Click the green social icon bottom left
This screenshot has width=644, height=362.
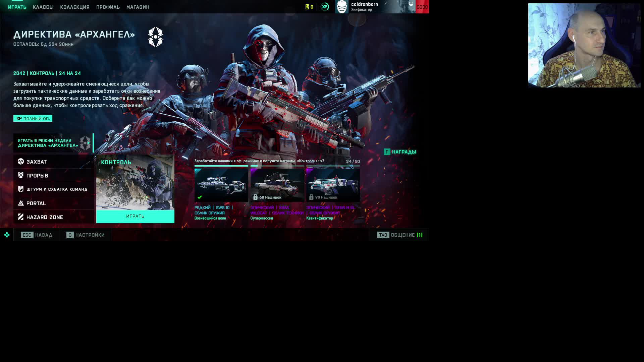tap(7, 235)
